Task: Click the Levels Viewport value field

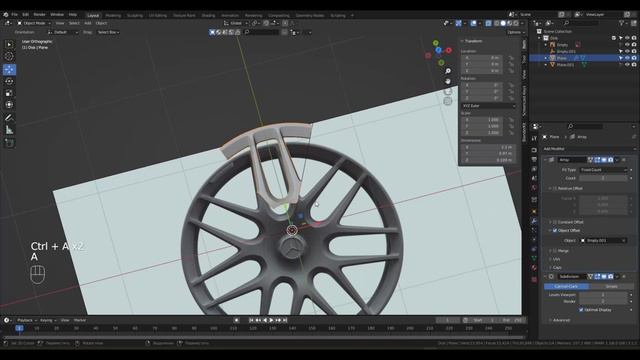Action: [603, 295]
